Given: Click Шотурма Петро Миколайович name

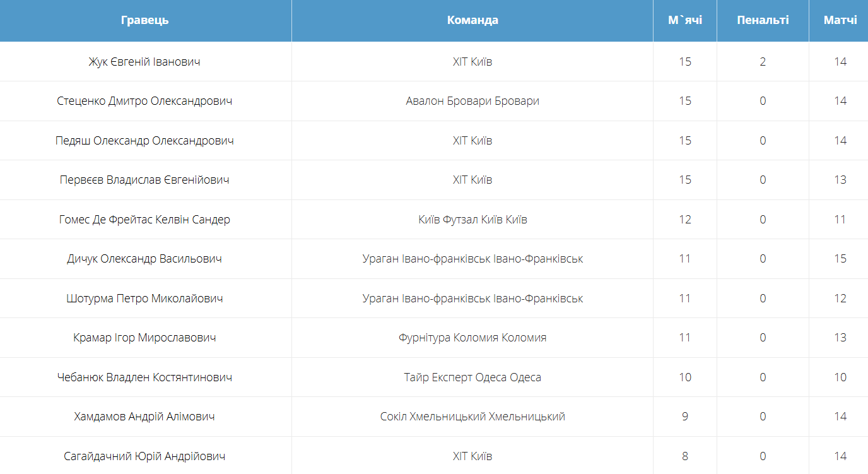Looking at the screenshot, I should [144, 299].
